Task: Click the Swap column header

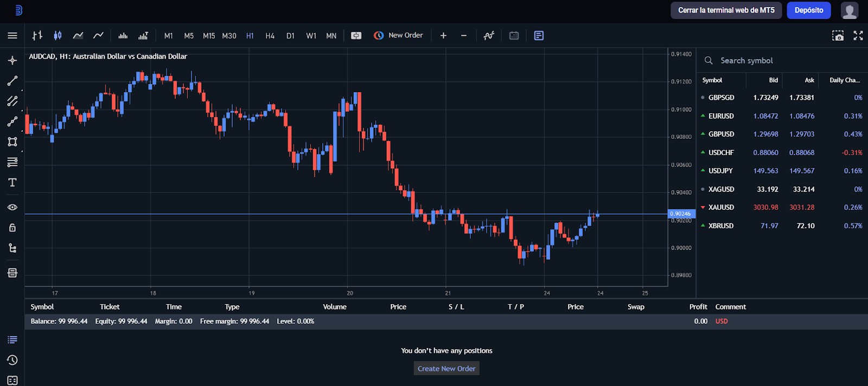Action: pos(636,307)
